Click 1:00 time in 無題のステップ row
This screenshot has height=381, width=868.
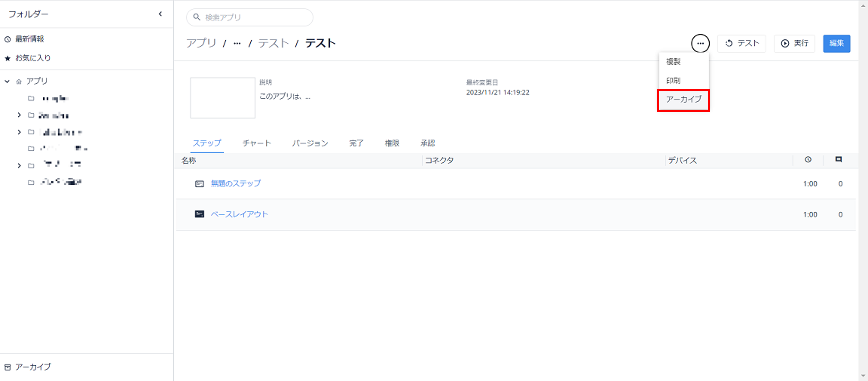[810, 184]
